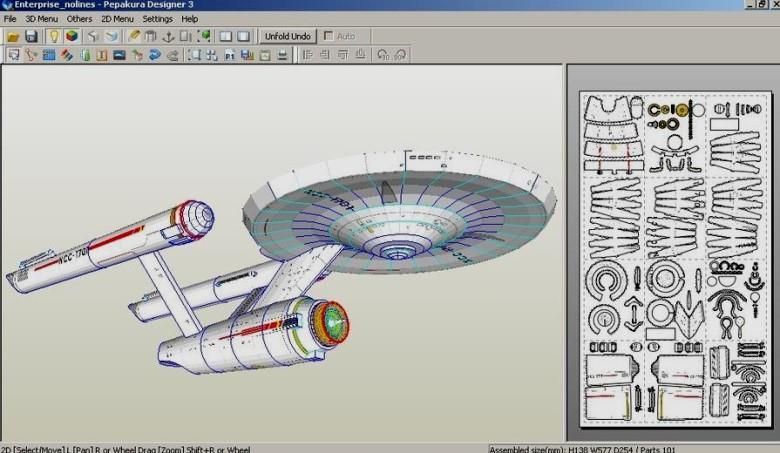Click the single-pane window layout icon

243,36
